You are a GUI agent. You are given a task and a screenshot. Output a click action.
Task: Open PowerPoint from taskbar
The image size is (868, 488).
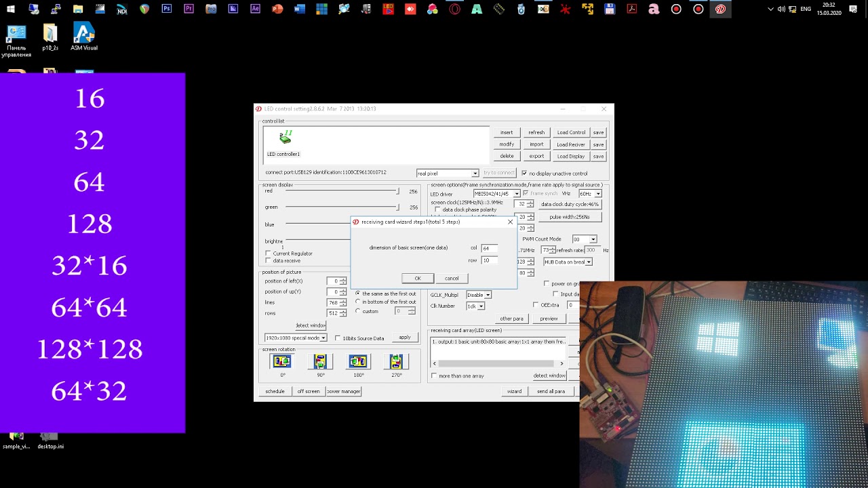[277, 9]
